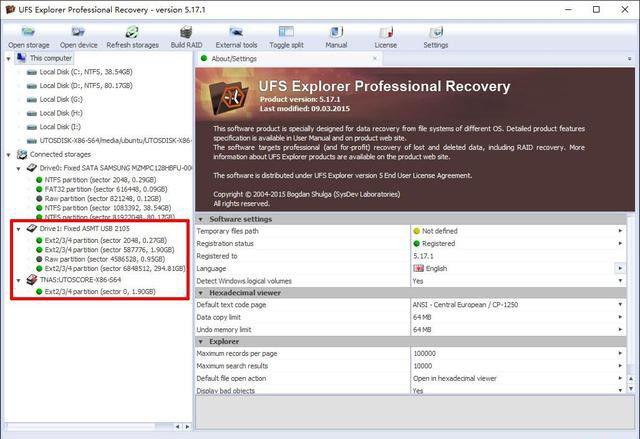
Task: Open Maximum records per page options
Action: click(x=620, y=353)
